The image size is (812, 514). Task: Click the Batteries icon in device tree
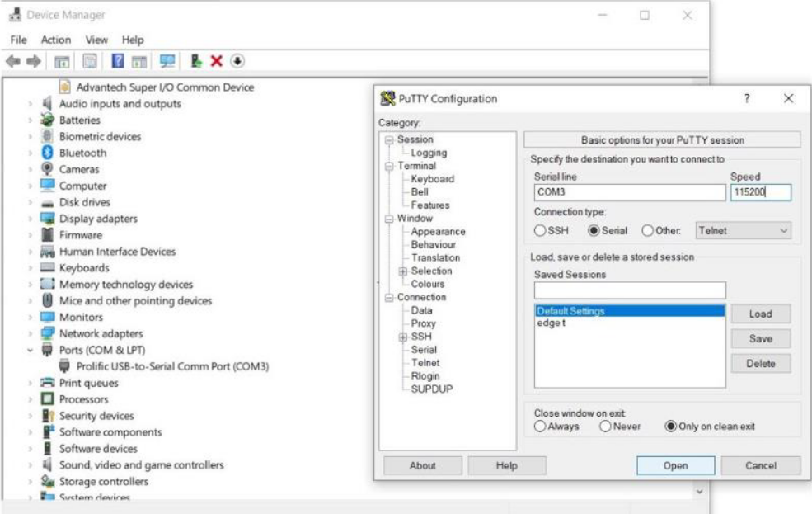[47, 120]
